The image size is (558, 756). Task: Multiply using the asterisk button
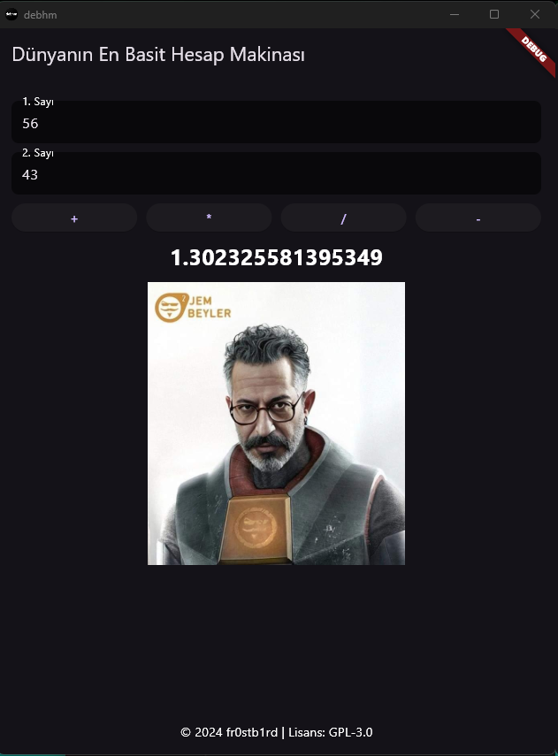click(x=209, y=218)
